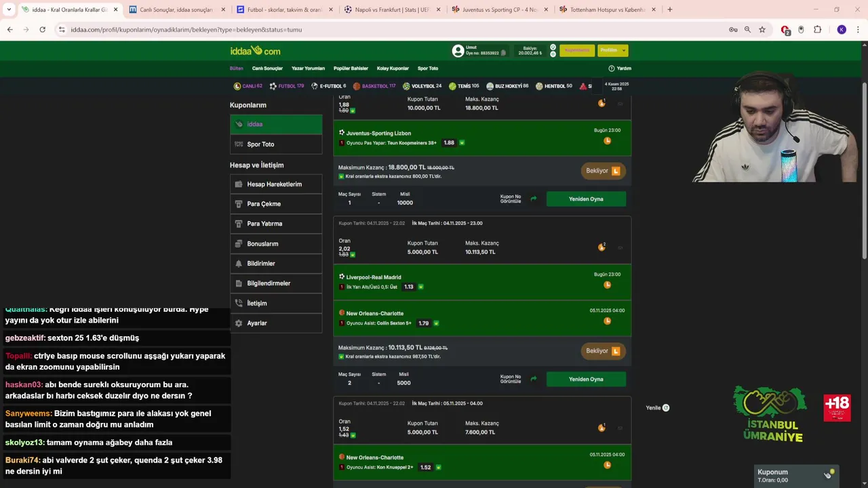Image resolution: width=868 pixels, height=488 pixels.
Task: Select the E-FUTBOL sport category
Action: pyautogui.click(x=328, y=86)
